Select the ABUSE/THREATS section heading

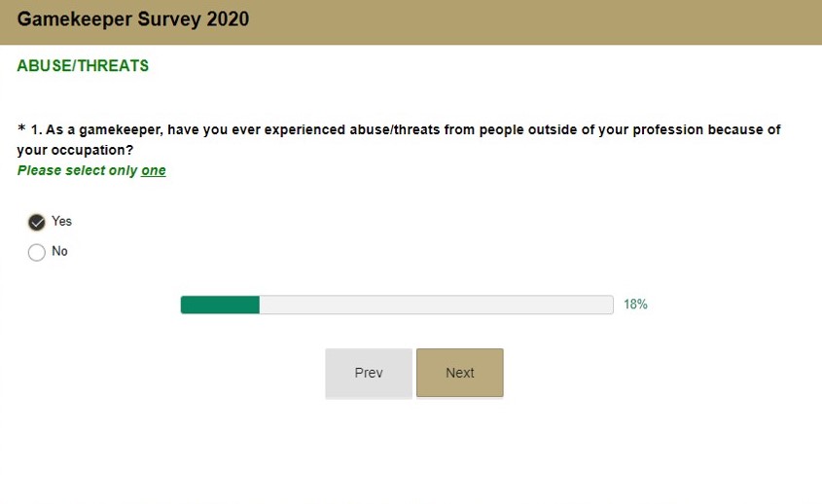click(x=83, y=66)
